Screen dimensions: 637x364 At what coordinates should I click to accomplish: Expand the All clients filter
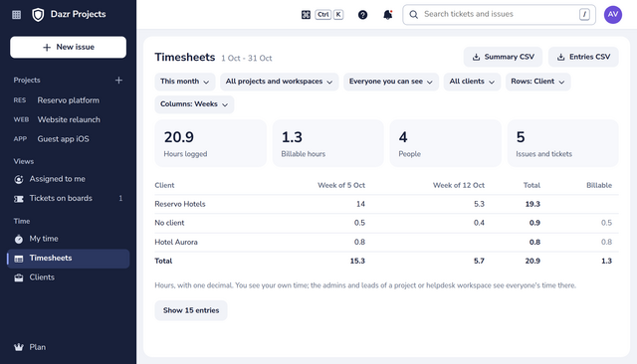tap(472, 82)
